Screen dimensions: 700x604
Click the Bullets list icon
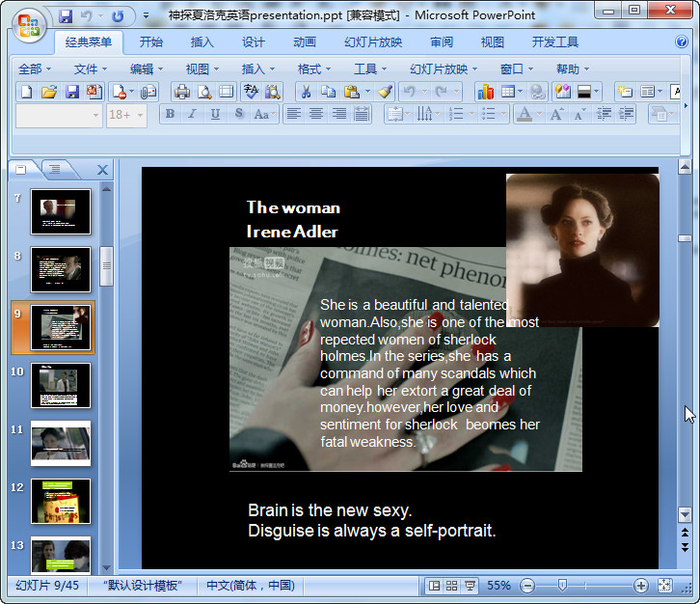point(489,115)
